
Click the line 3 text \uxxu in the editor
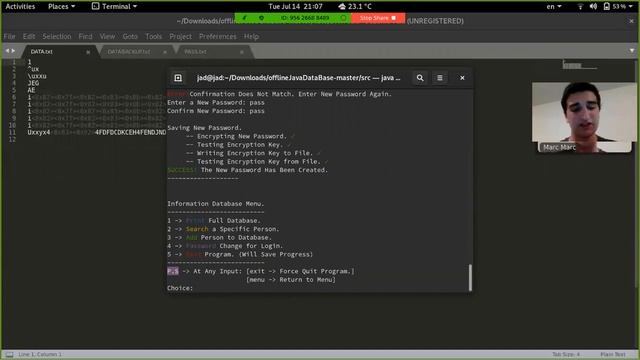click(x=37, y=76)
